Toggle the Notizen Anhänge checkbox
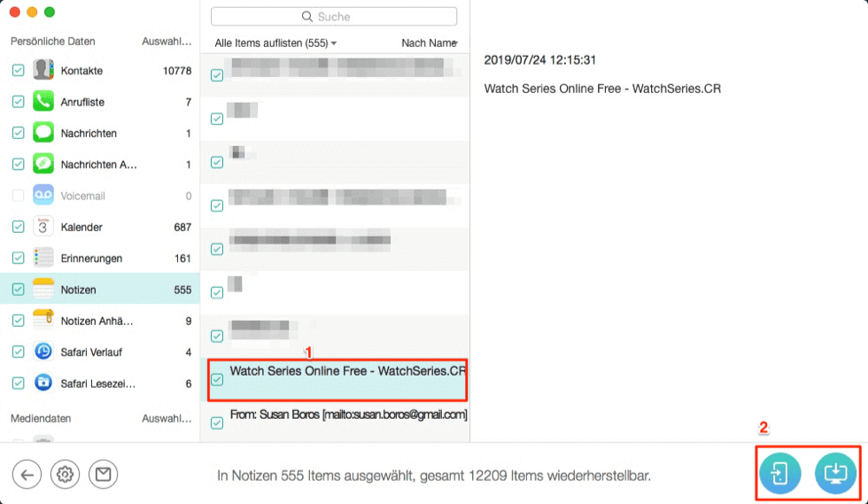The image size is (868, 504). pyautogui.click(x=19, y=321)
